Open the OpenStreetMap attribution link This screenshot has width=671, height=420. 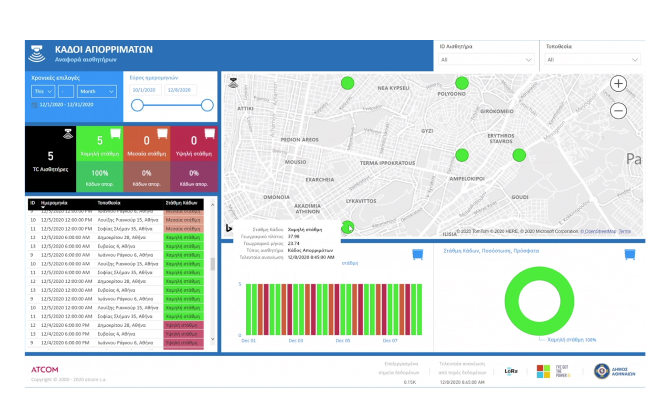pyautogui.click(x=598, y=231)
